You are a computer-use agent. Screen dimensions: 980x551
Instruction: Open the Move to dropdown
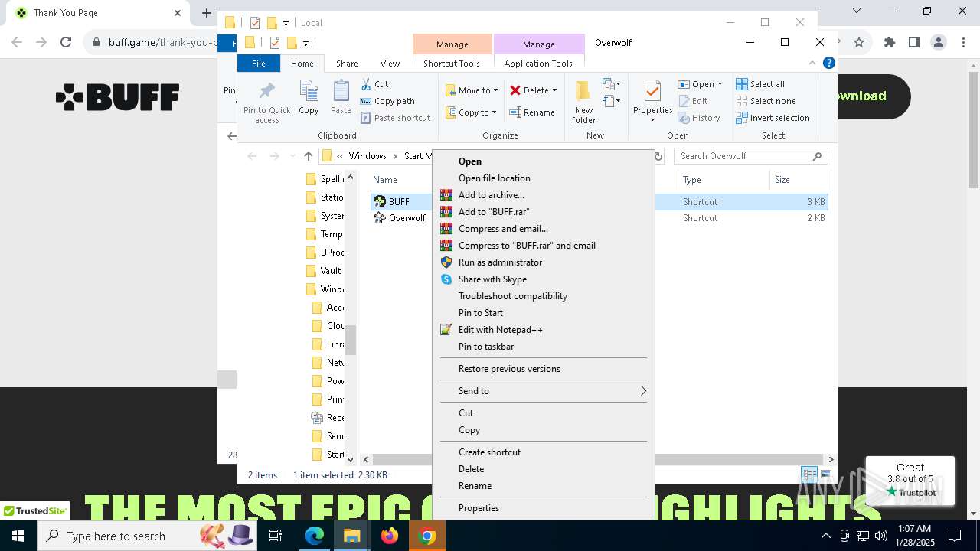click(472, 90)
